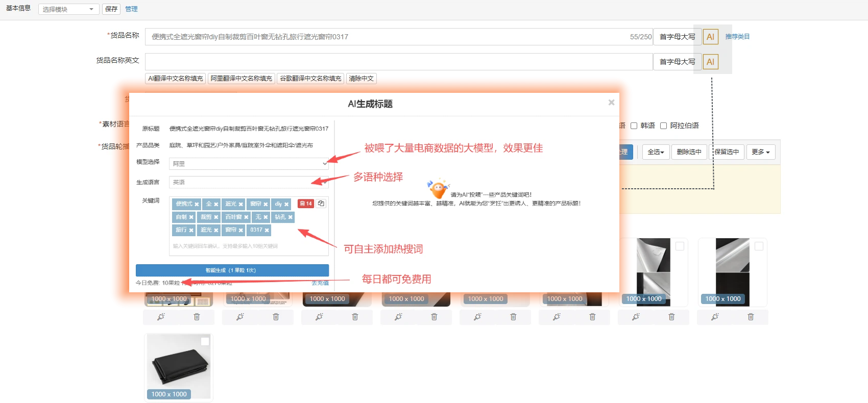This screenshot has height=403, width=868.
Task: Check the 韩语 language checkbox
Action: [634, 126]
